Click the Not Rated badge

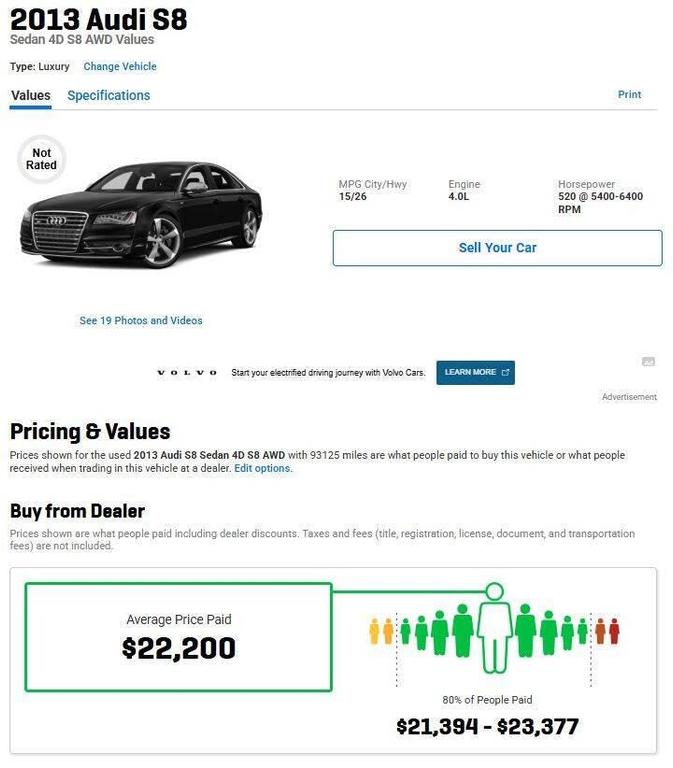[42, 160]
